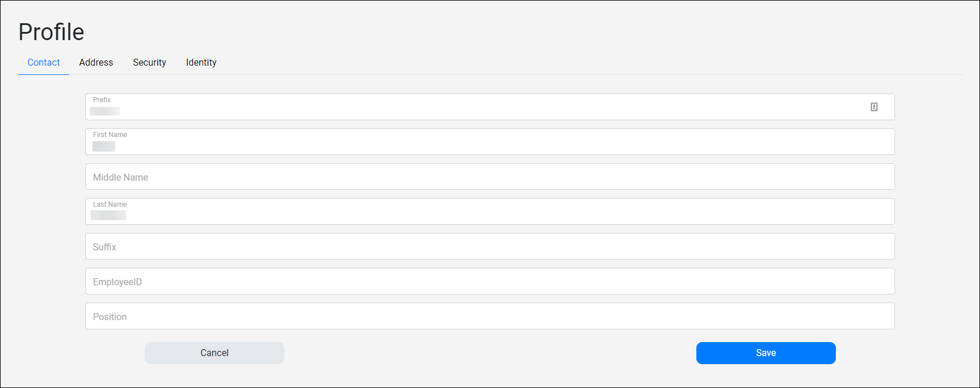
Task: Open the Security tab
Action: point(149,62)
